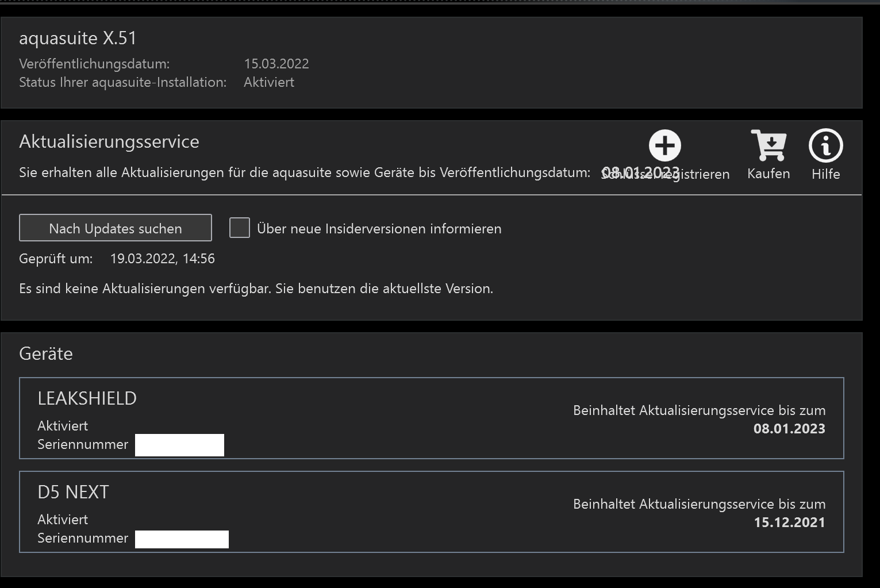
Task: Select the Geräte section heading
Action: 46,353
